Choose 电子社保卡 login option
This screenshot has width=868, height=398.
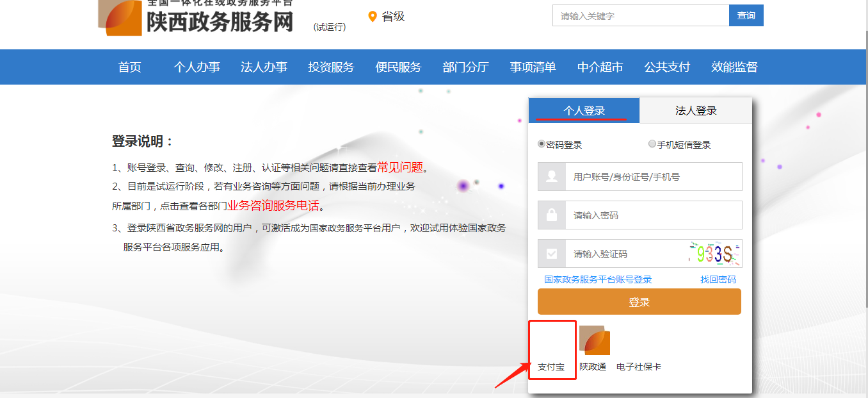[x=639, y=367]
